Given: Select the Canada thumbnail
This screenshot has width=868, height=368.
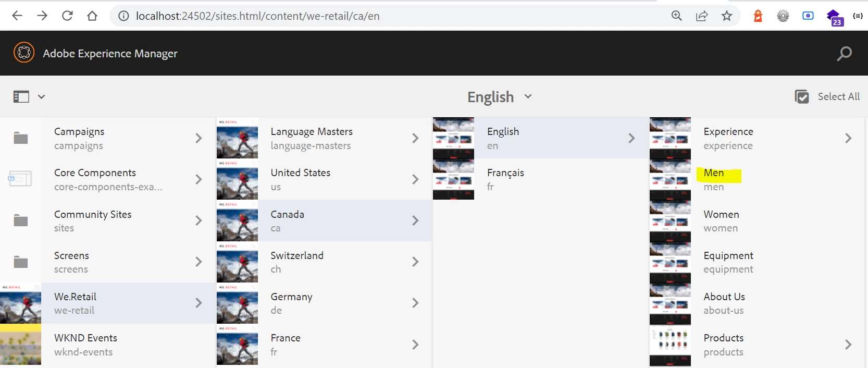Looking at the screenshot, I should [x=237, y=220].
